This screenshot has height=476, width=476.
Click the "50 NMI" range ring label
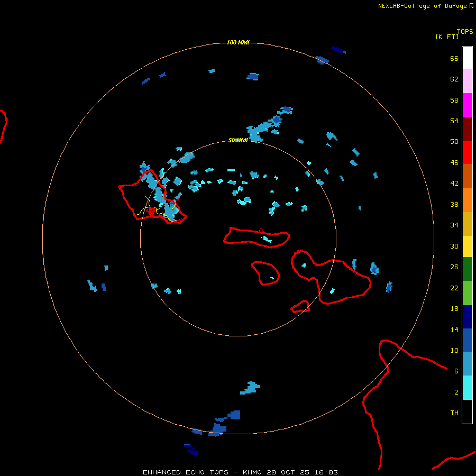pos(238,140)
